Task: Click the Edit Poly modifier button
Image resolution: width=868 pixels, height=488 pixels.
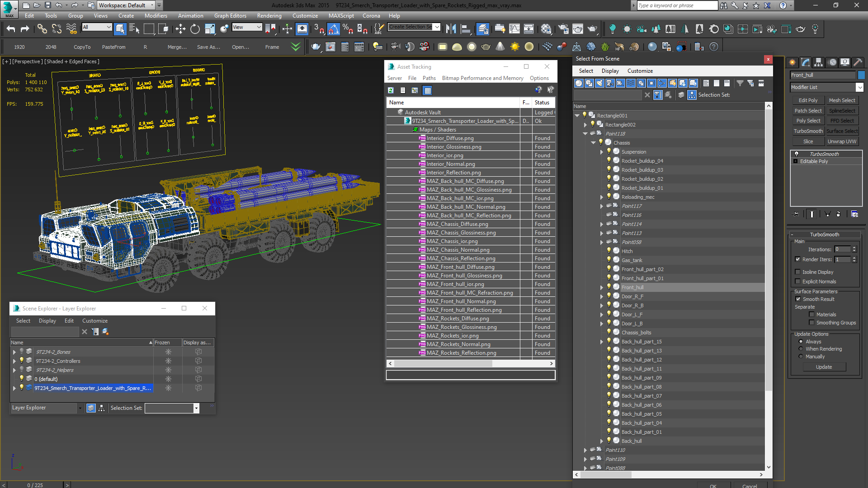Action: (x=808, y=100)
